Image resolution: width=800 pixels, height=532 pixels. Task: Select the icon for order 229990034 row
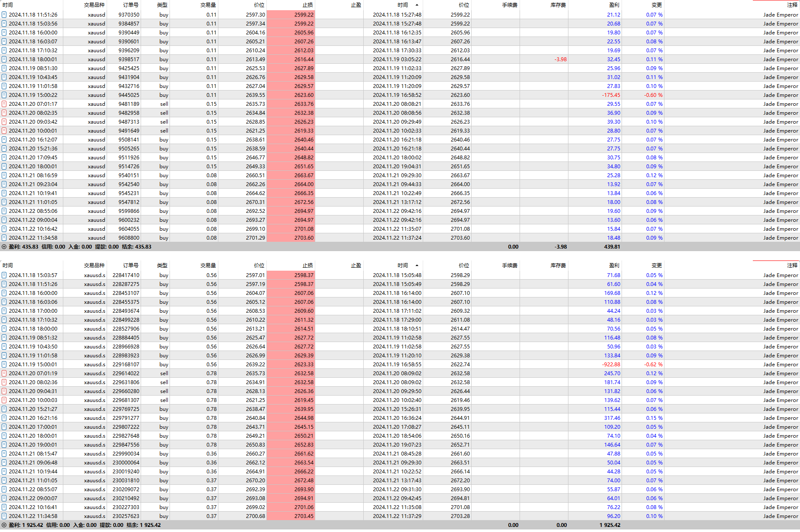pyautogui.click(x=4, y=453)
